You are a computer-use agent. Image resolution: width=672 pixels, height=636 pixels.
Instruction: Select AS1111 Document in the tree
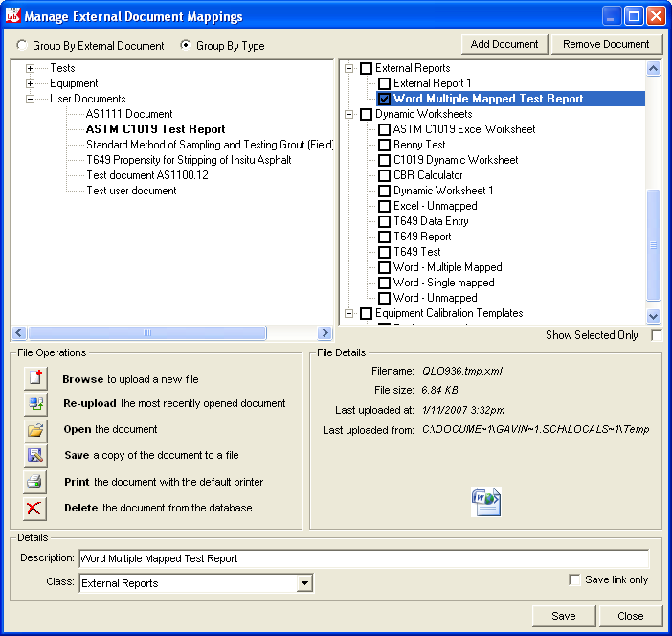129,114
